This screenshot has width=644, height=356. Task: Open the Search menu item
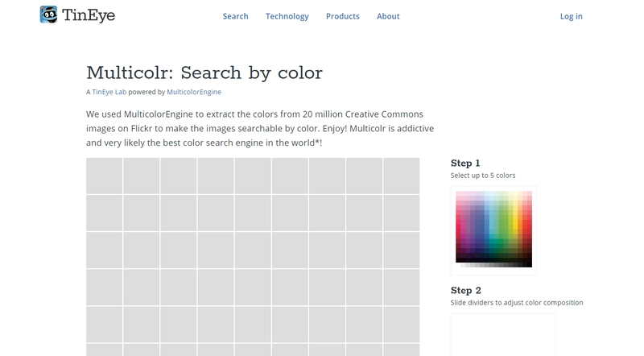coord(235,16)
